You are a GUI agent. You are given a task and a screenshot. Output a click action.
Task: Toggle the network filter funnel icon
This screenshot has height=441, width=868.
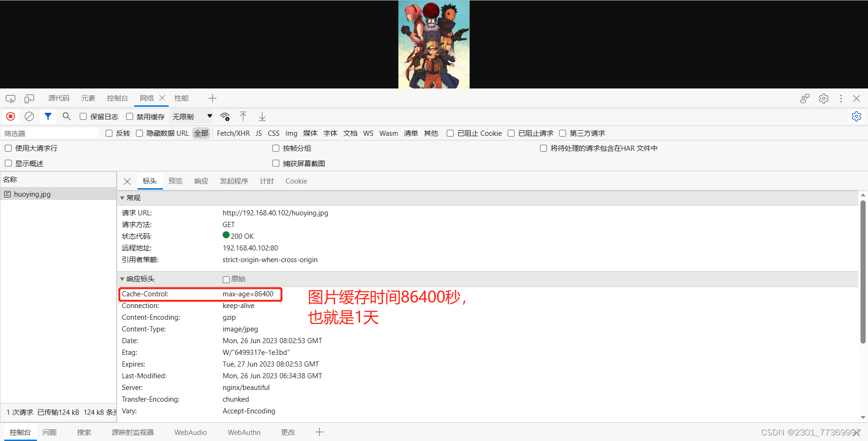pyautogui.click(x=48, y=116)
